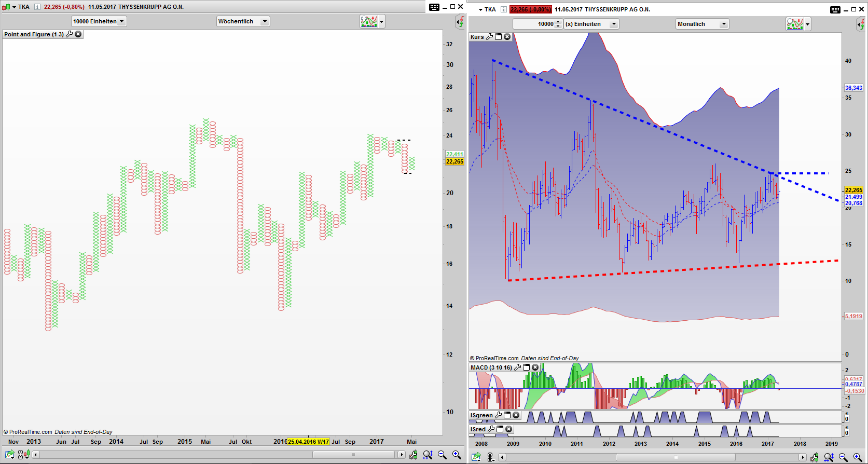Screen dimensions: 868x464
Task: Decrease the 10000 units stepper value
Action: click(x=558, y=26)
